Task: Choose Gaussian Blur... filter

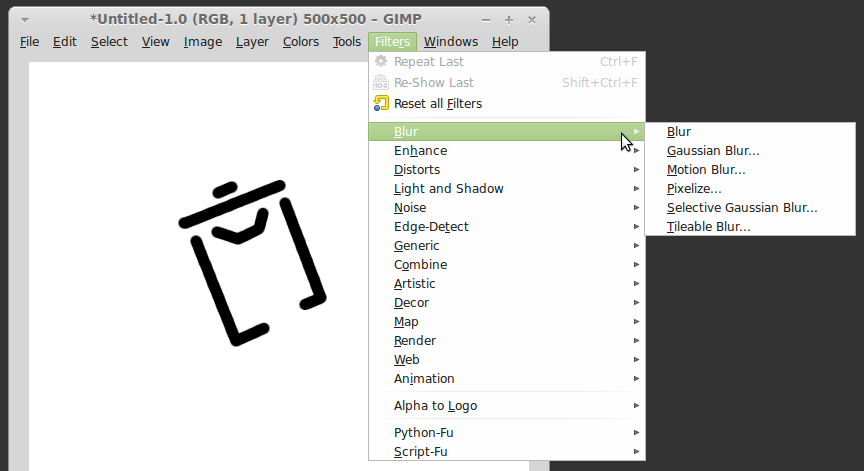Action: click(x=750, y=150)
